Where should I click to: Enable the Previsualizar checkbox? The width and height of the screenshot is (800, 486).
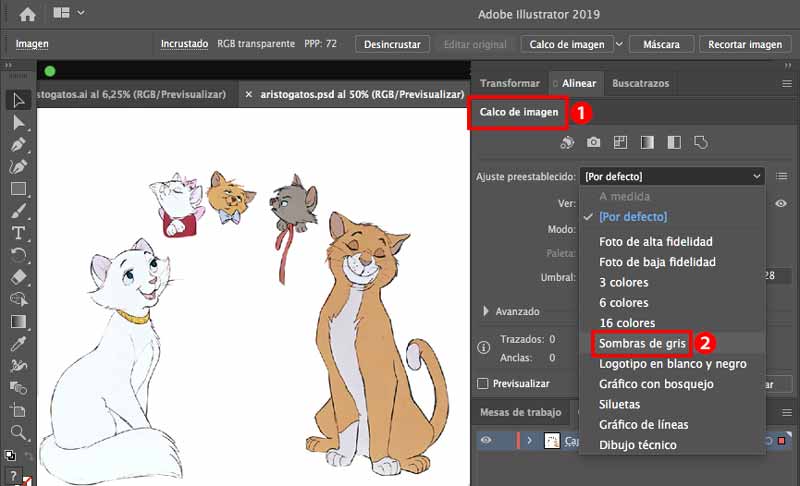pos(483,383)
